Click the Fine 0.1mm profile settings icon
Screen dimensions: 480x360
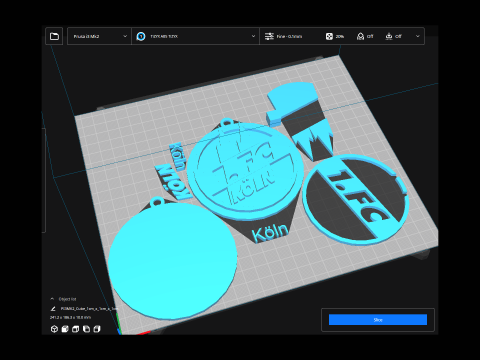pyautogui.click(x=269, y=36)
